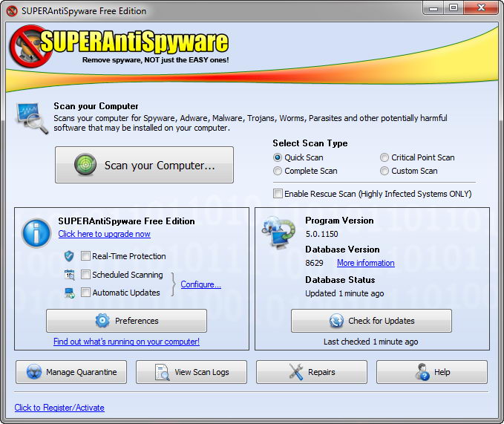Open Find out what's running on your computer link
The image size is (504, 424).
127,342
